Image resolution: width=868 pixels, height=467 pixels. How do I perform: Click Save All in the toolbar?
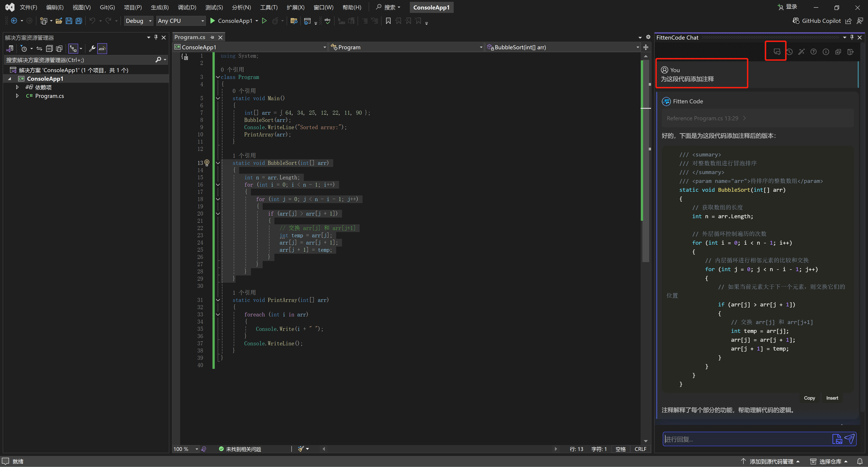click(78, 21)
